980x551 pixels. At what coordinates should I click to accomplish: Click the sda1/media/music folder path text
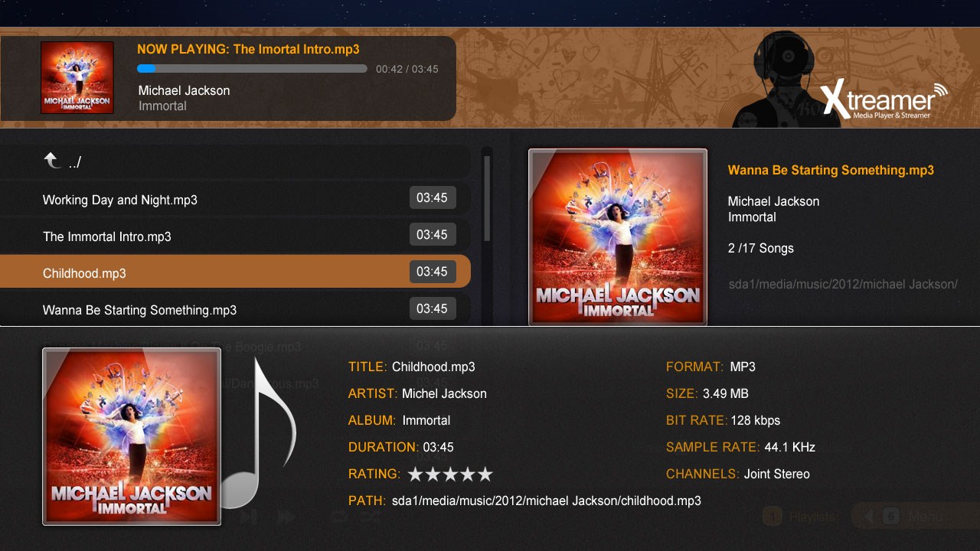coord(843,285)
